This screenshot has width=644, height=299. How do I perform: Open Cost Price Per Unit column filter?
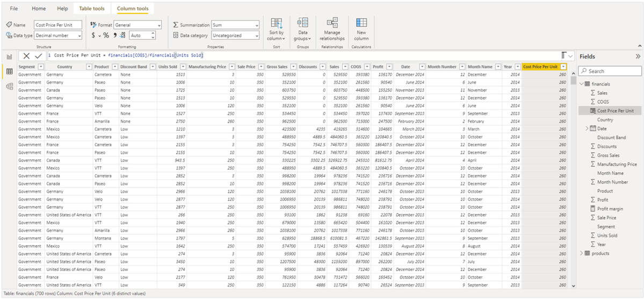[x=563, y=67]
